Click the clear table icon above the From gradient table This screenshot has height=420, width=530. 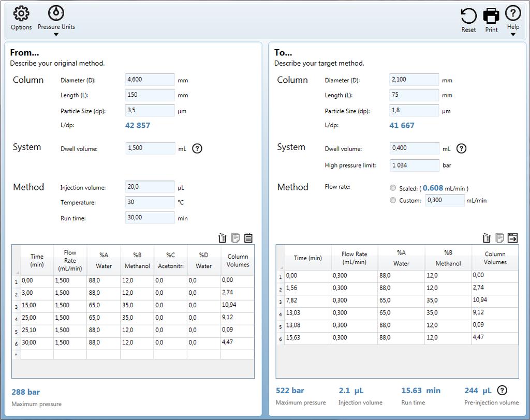pos(222,238)
